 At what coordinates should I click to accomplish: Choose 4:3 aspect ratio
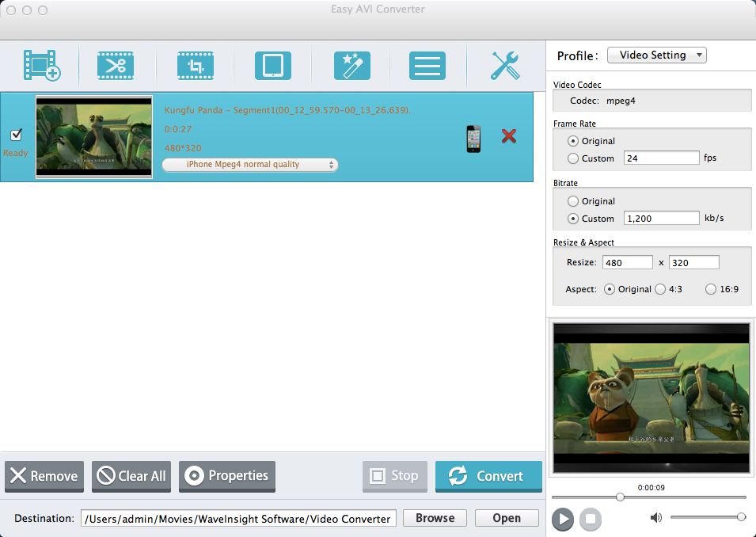[660, 289]
